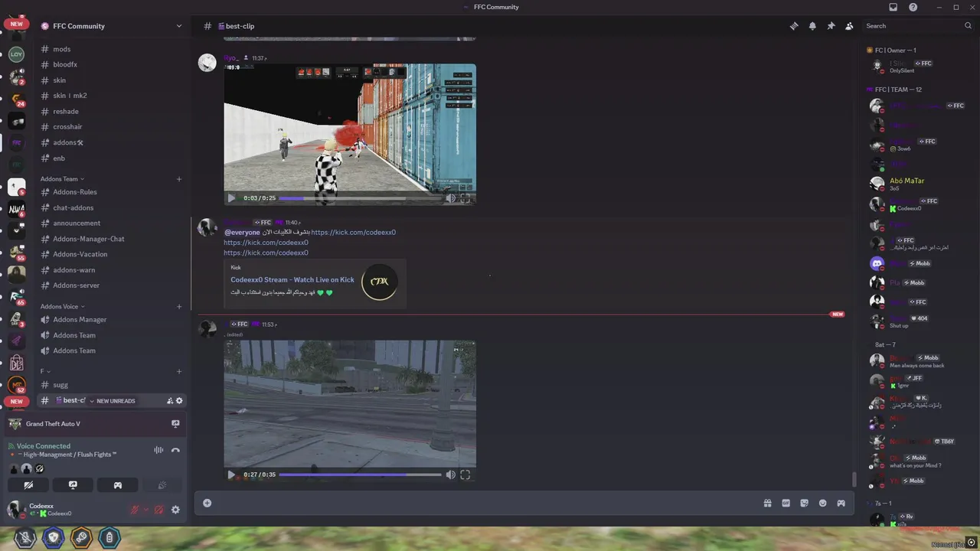
Task: Stream Grand Theft Auto V screen icon
Action: click(x=175, y=423)
